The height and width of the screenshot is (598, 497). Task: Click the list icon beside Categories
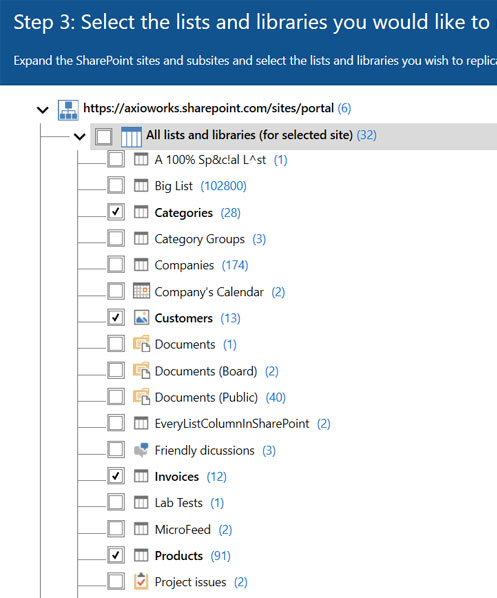pos(141,212)
